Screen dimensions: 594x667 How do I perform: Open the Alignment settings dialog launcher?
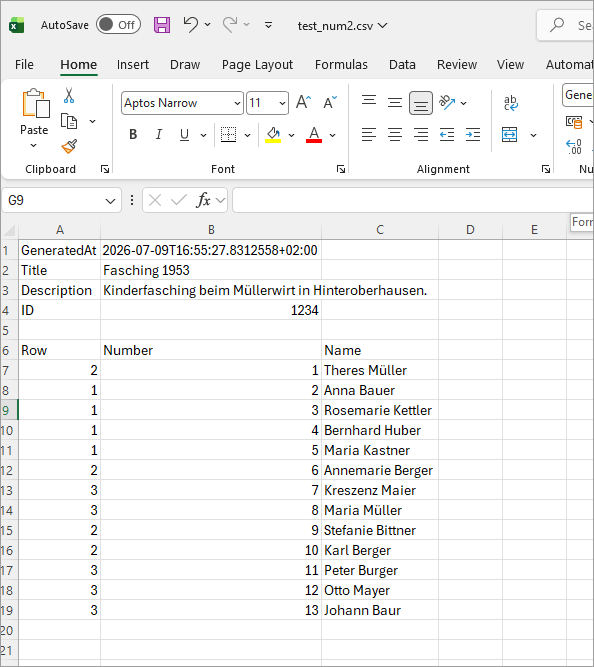click(x=545, y=169)
